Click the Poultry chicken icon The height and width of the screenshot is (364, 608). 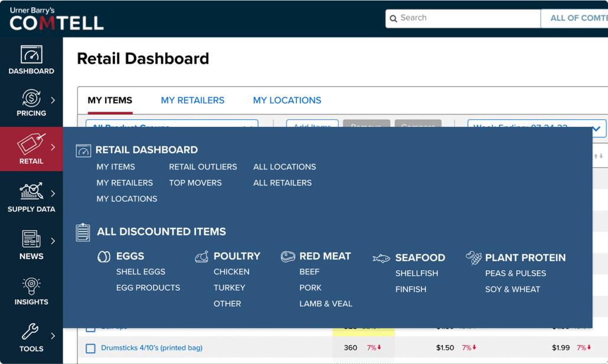coord(202,257)
